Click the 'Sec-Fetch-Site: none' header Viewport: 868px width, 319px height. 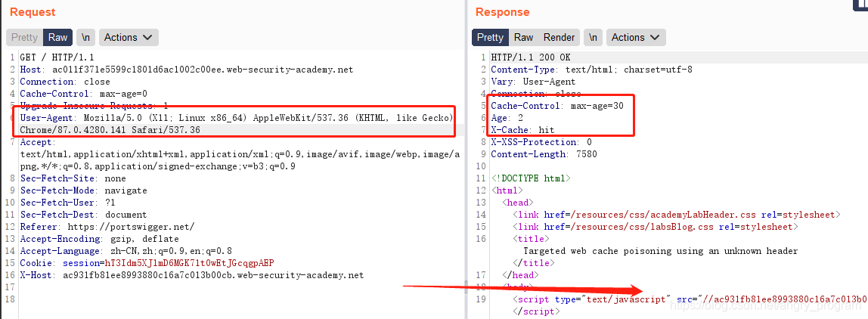coord(73,178)
